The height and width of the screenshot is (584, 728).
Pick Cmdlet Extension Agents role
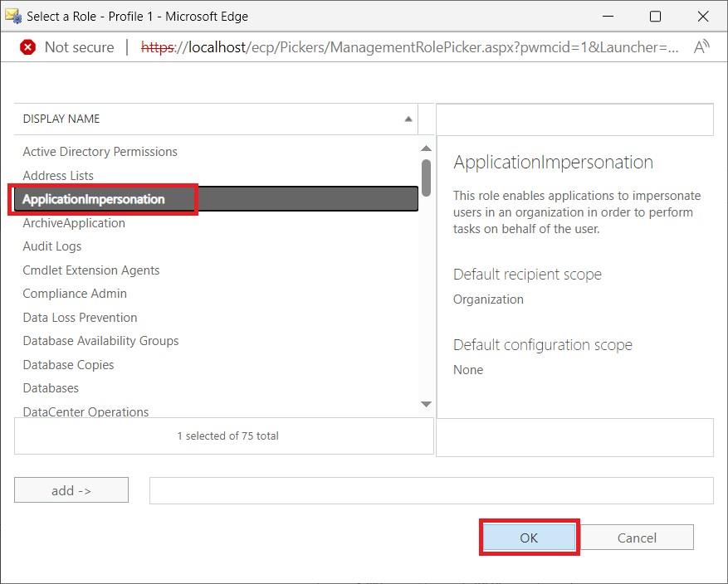coord(90,270)
